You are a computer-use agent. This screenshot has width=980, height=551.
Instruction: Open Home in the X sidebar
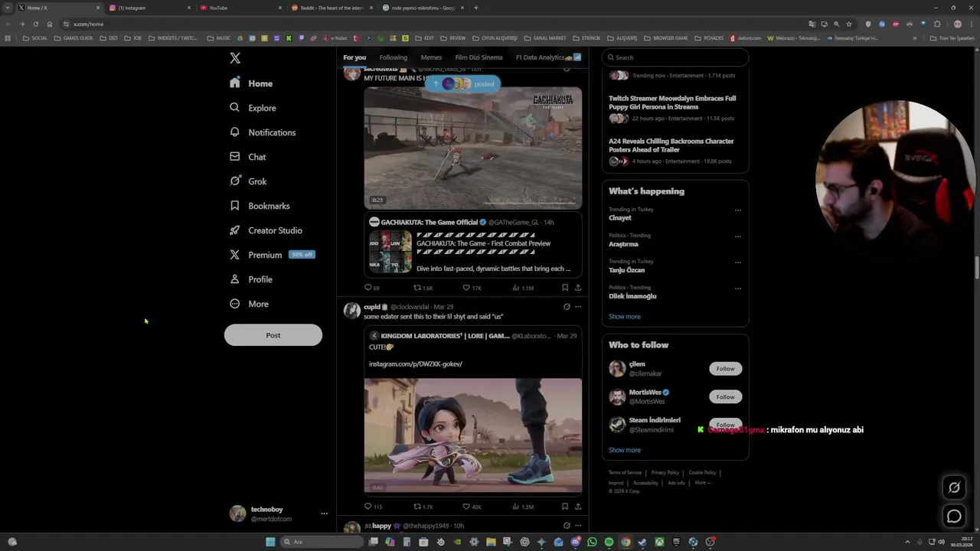click(251, 83)
